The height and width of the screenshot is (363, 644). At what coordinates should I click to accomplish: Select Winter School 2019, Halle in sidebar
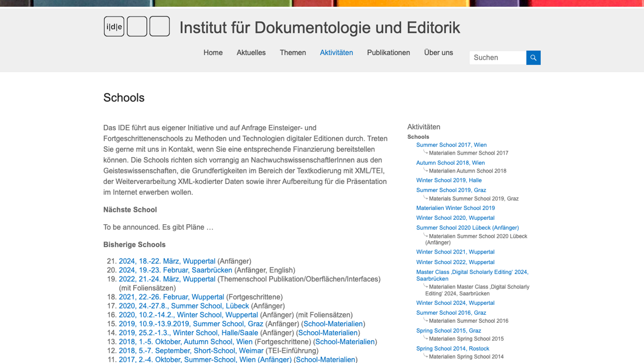pyautogui.click(x=449, y=180)
